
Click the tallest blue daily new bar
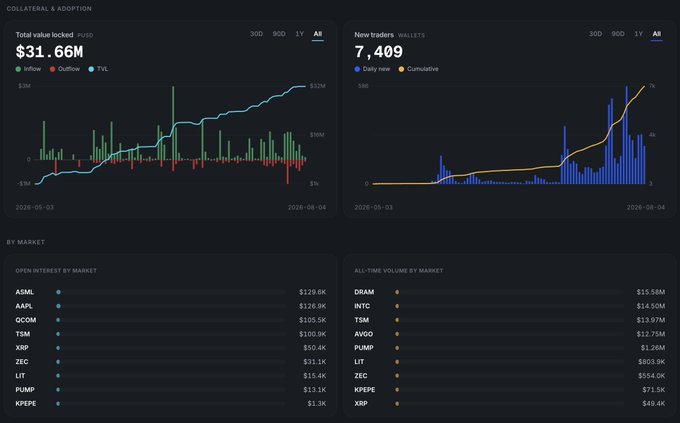pyautogui.click(x=626, y=135)
